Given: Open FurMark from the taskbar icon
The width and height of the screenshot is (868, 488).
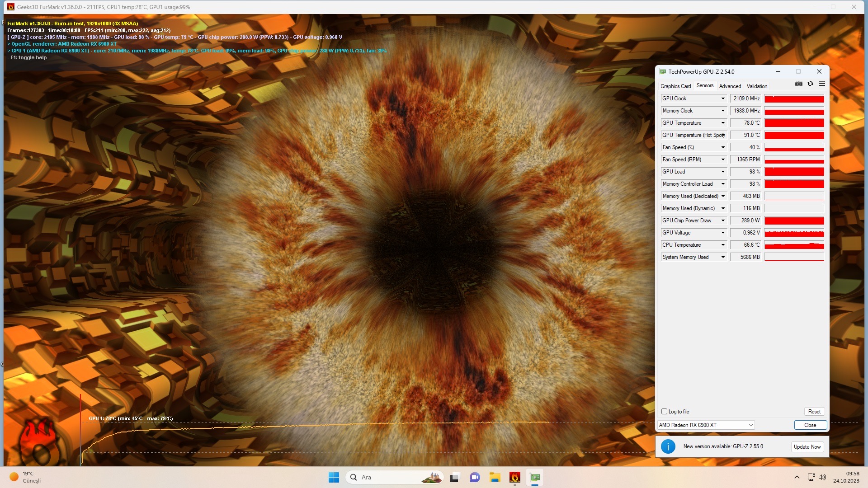Looking at the screenshot, I should pos(514,477).
